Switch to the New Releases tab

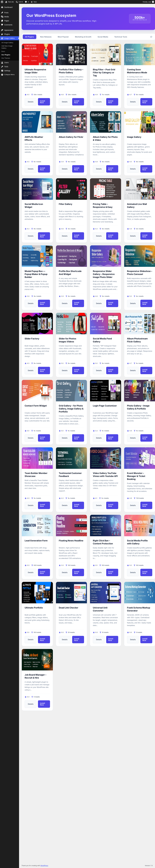(x=46, y=37)
